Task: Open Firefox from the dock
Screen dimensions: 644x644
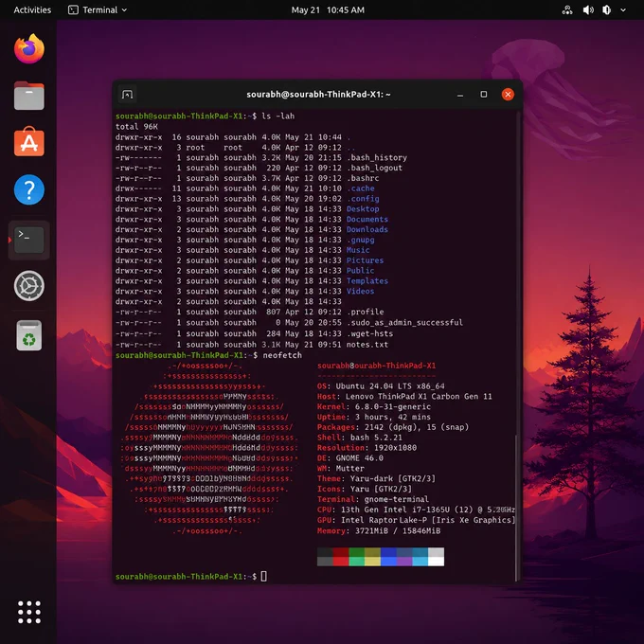Action: pyautogui.click(x=28, y=49)
